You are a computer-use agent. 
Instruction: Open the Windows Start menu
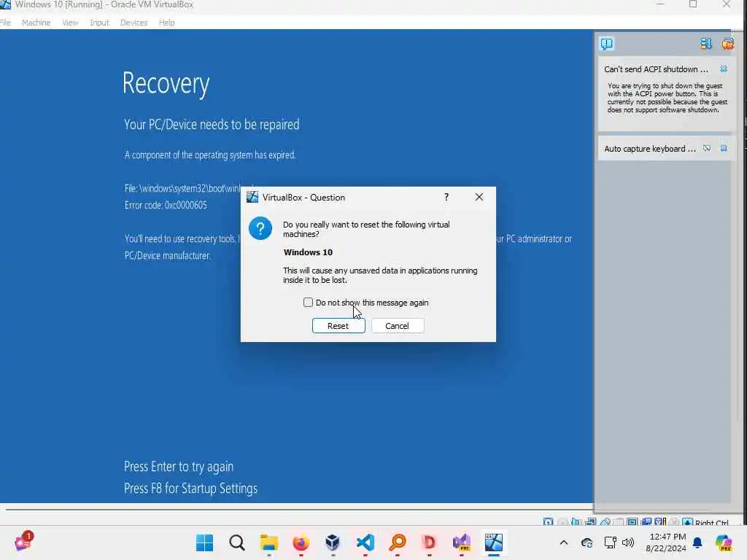pos(205,542)
